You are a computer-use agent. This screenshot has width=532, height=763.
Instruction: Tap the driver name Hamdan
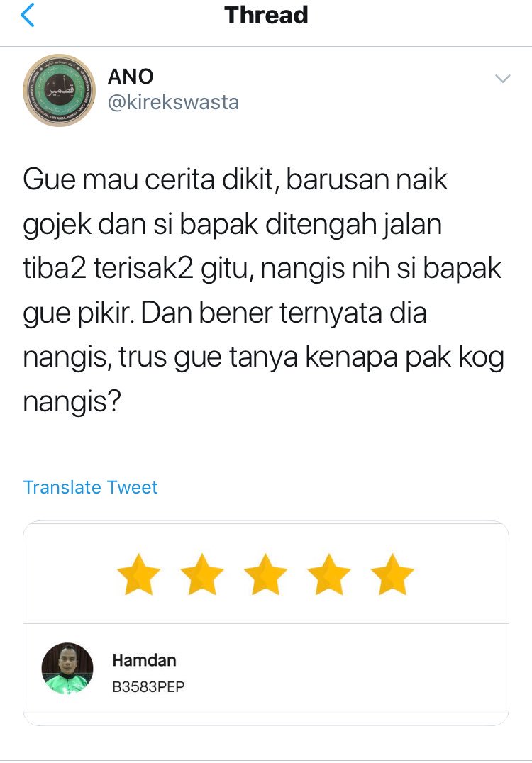click(x=144, y=660)
